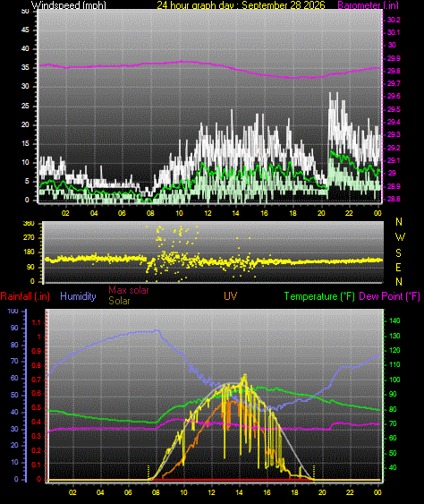Click the UV legend label
The width and height of the screenshot is (424, 504).
(230, 296)
